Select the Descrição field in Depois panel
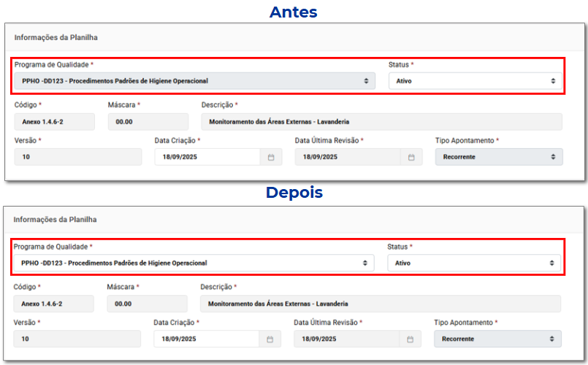This screenshot has width=588, height=365. [x=380, y=304]
